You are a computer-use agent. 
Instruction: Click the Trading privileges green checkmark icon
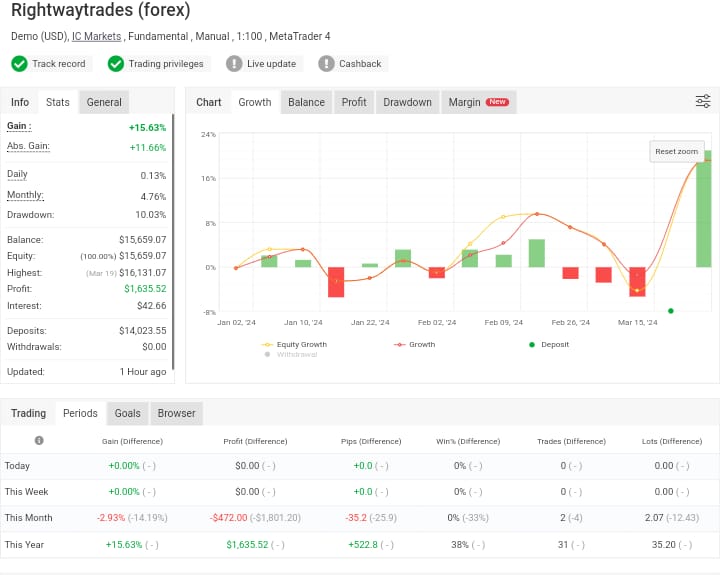coord(116,64)
